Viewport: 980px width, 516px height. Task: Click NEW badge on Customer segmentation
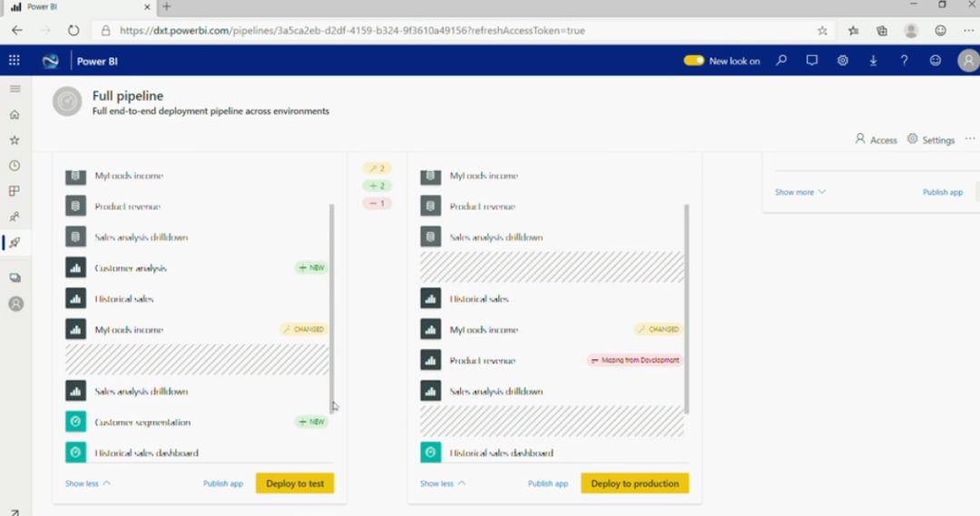[x=311, y=422]
